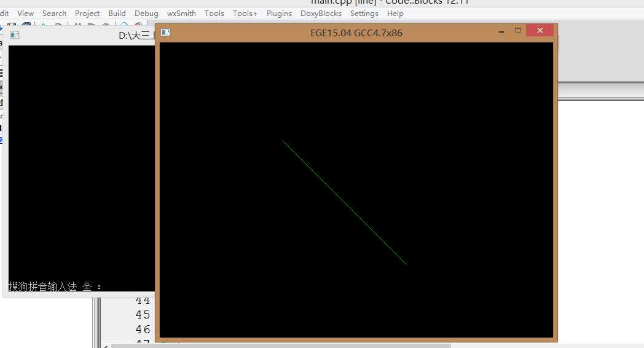Open the Project menu

[x=87, y=14]
